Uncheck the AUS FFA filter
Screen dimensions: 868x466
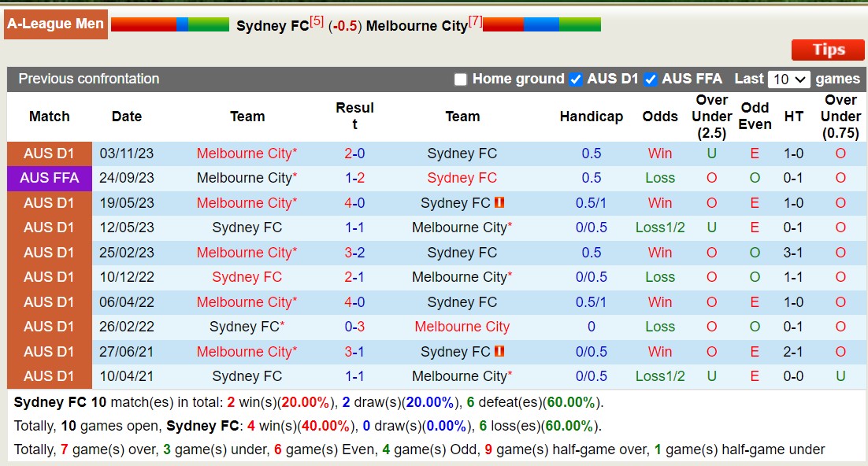(x=651, y=79)
